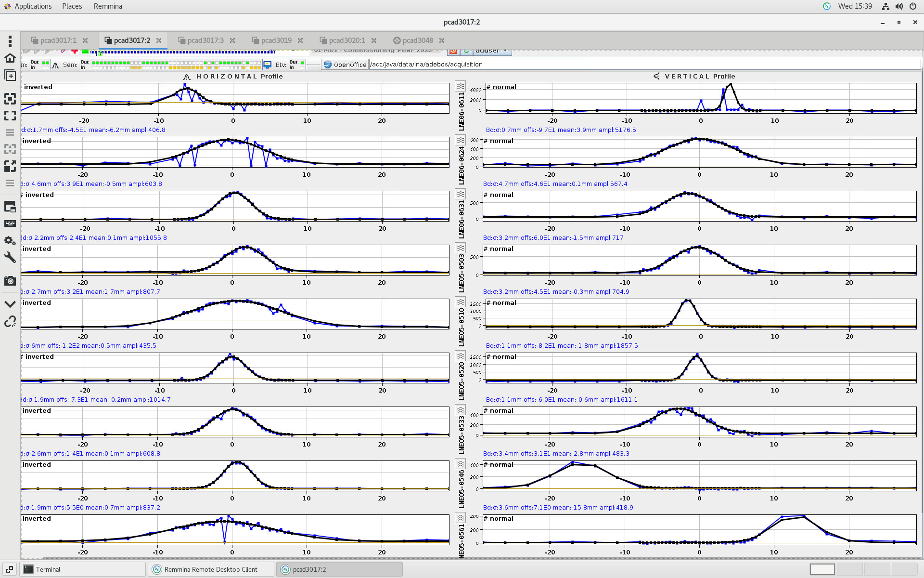Open the wrench tools icon in sidebar
The image size is (924, 578).
pos(10,257)
